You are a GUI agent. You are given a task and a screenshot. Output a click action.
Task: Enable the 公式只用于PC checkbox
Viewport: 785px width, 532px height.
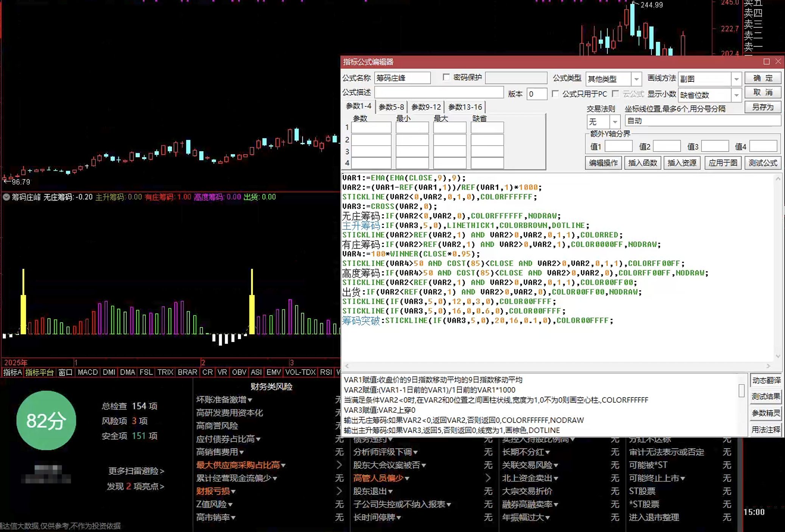555,93
